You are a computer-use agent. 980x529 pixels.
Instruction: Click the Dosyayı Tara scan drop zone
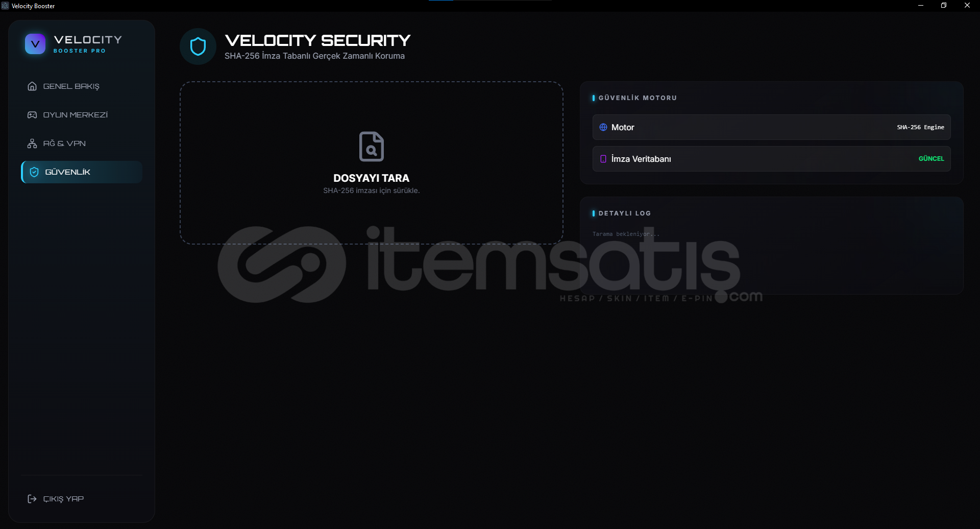tap(372, 163)
